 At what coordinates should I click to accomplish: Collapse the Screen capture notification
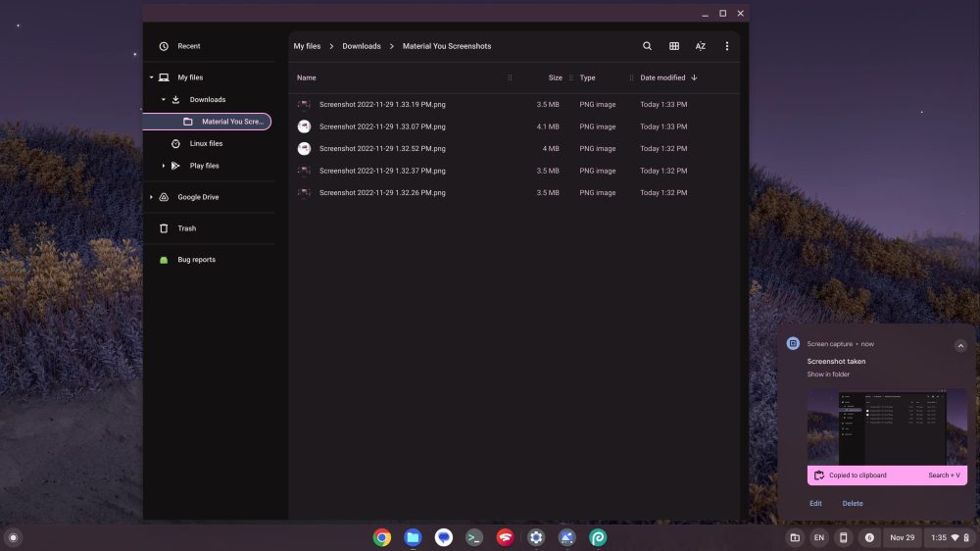[x=960, y=345]
